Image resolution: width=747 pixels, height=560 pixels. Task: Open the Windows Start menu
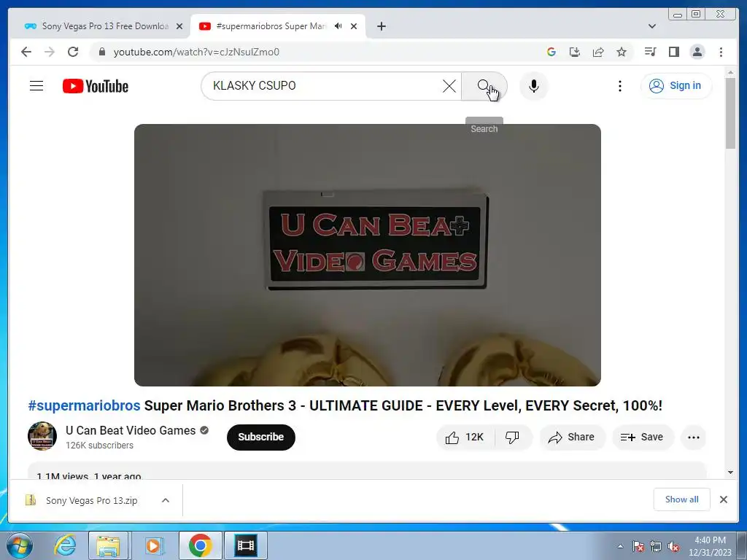click(x=19, y=545)
